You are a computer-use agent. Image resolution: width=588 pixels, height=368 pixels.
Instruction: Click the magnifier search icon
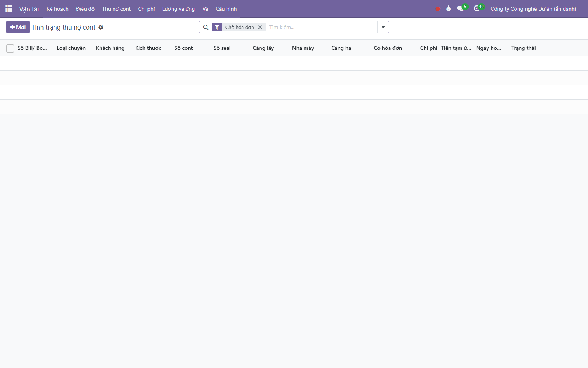(206, 27)
